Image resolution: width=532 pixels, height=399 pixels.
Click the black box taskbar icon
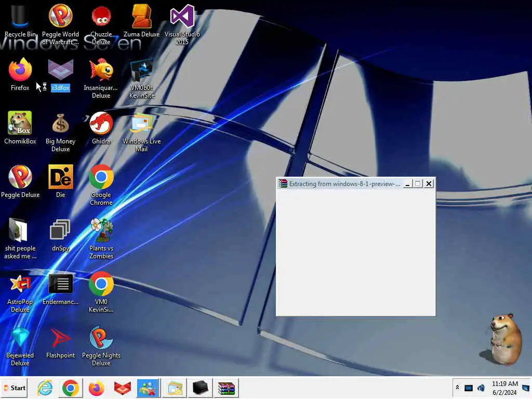pyautogui.click(x=200, y=388)
